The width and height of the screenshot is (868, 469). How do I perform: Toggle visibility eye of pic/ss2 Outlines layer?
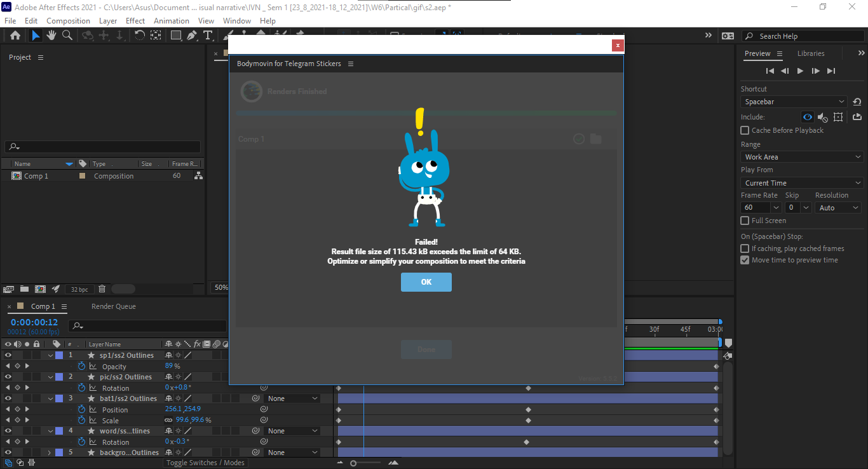click(x=8, y=377)
